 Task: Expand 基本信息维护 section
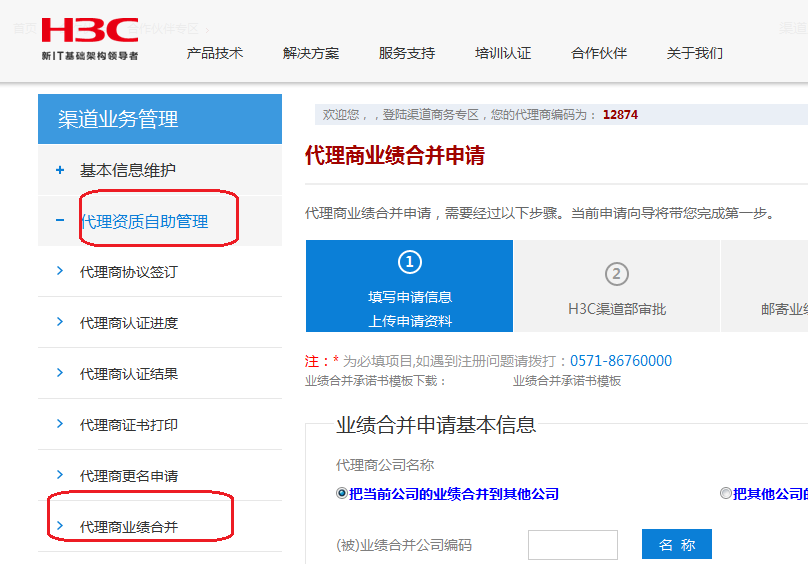127,171
